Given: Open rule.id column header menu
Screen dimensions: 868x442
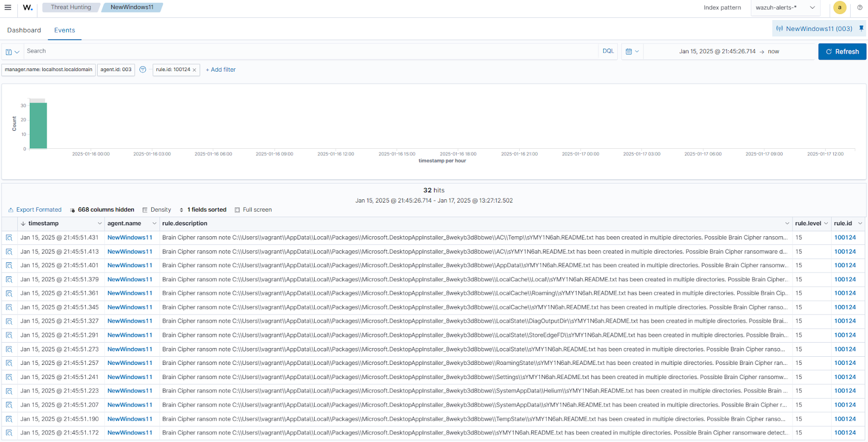Looking at the screenshot, I should click(x=860, y=224).
